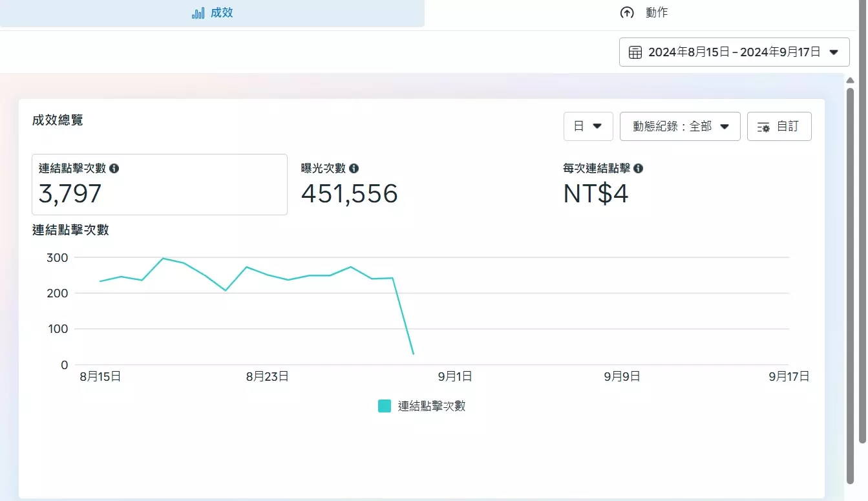Click the calendar icon in date range picker
This screenshot has width=868, height=501.
[635, 52]
